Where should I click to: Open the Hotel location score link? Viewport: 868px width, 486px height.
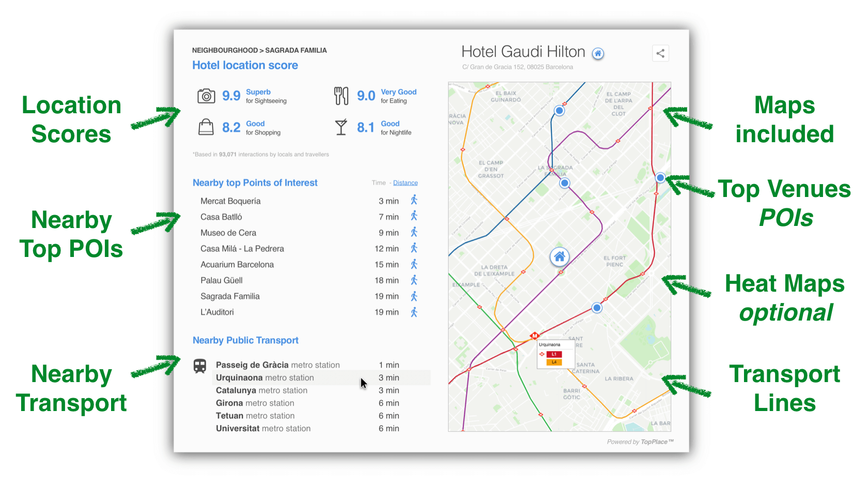245,65
